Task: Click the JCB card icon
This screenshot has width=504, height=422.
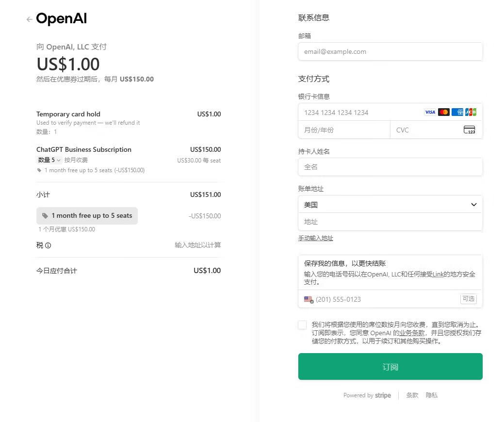Action: [471, 112]
